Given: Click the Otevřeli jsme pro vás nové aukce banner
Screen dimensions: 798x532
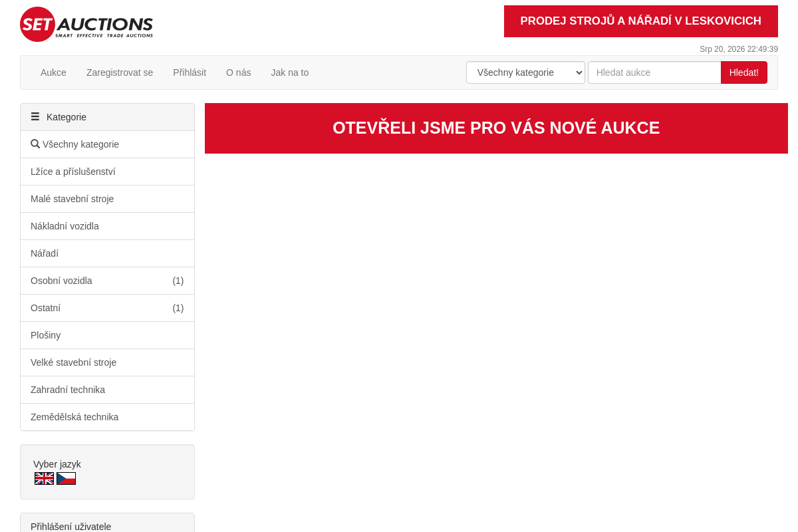Looking at the screenshot, I should [496, 128].
